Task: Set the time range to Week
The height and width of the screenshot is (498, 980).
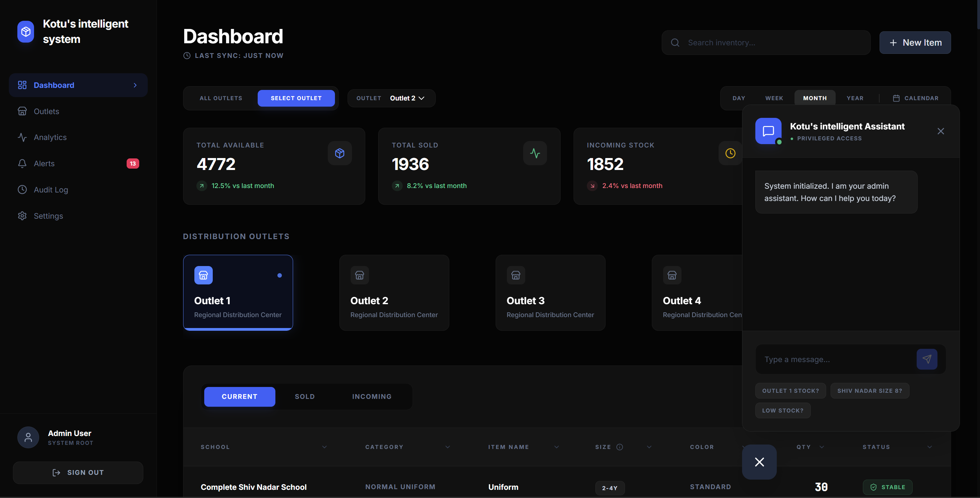Action: pyautogui.click(x=774, y=98)
